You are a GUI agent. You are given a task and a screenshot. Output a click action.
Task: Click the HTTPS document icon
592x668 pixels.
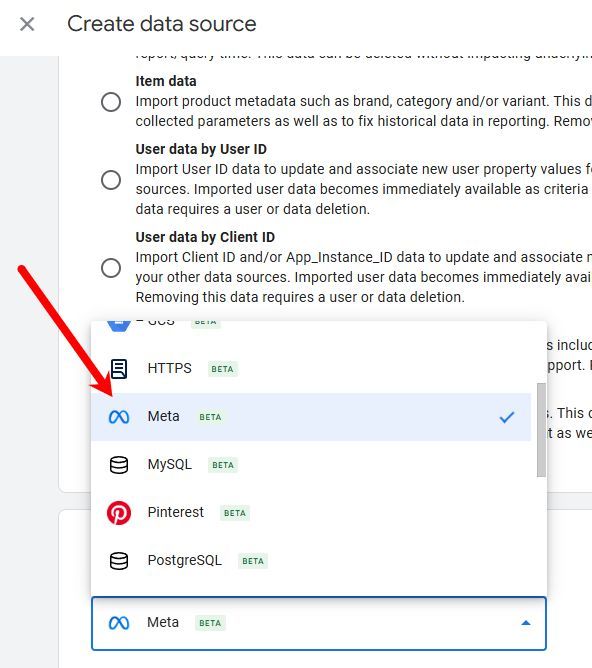(119, 369)
